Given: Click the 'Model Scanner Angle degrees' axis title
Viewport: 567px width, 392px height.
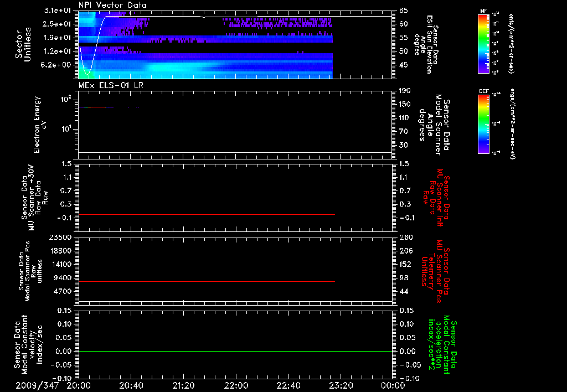Looking at the screenshot, I should (x=434, y=125).
